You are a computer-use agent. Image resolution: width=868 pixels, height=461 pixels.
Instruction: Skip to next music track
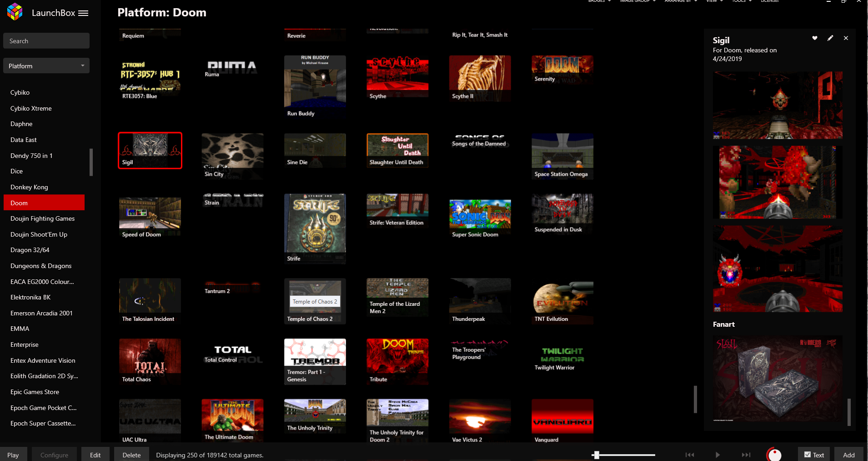coord(746,455)
